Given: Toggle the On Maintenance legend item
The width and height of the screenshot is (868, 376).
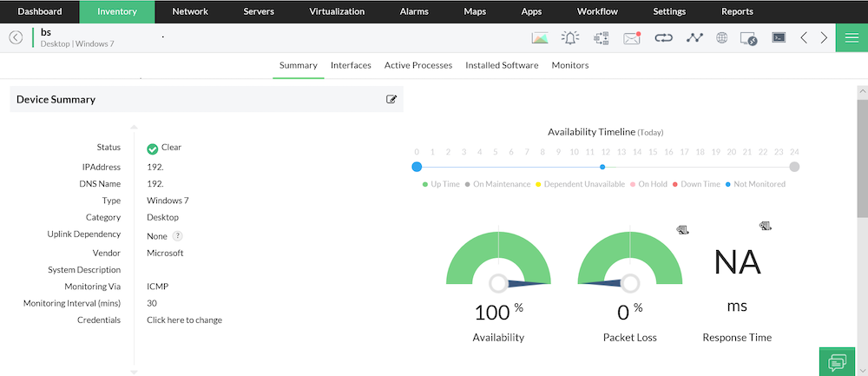Looking at the screenshot, I should click(x=497, y=184).
